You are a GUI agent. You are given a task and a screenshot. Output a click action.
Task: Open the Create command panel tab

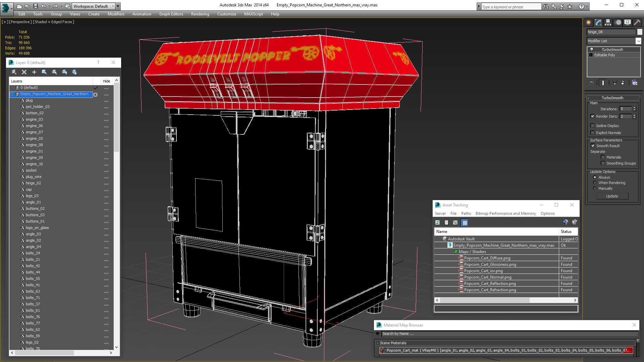tap(588, 22)
